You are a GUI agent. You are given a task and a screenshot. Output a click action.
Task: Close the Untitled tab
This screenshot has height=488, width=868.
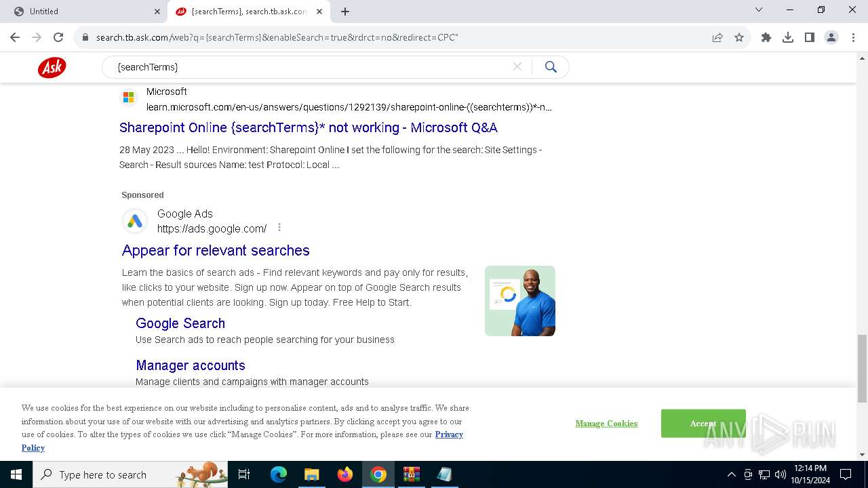157,12
